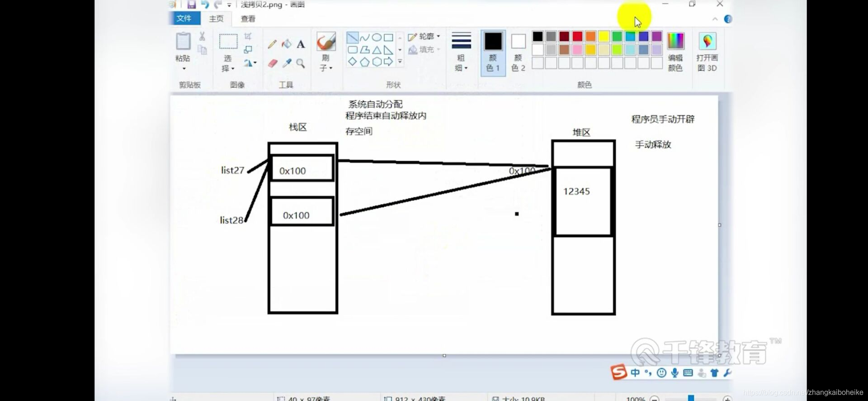Open the 编辑颜色 color editor

(675, 52)
